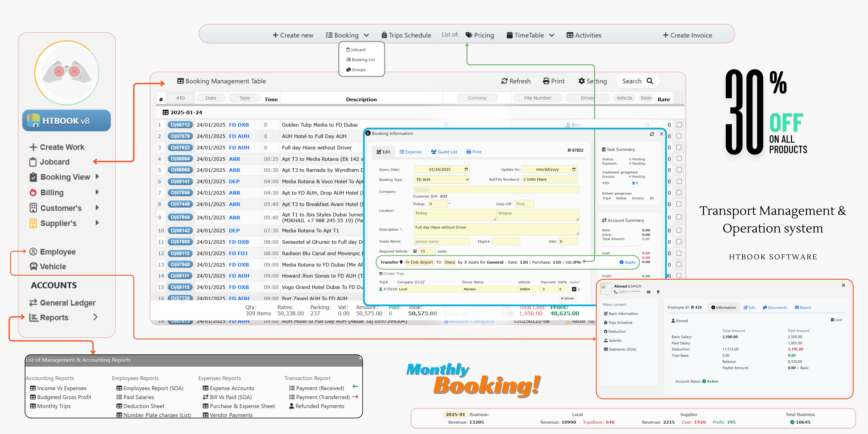
Task: Open the Documents tab in employee panel
Action: pos(775,308)
